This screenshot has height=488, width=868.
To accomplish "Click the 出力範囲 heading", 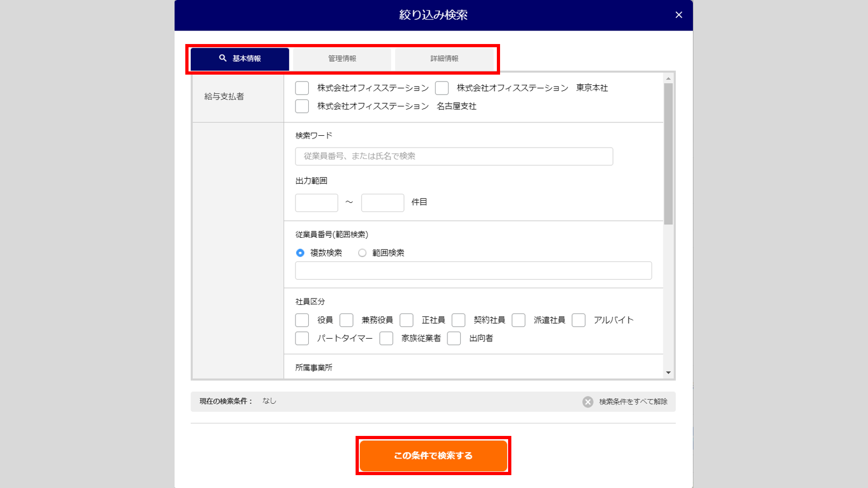I will tap(311, 181).
